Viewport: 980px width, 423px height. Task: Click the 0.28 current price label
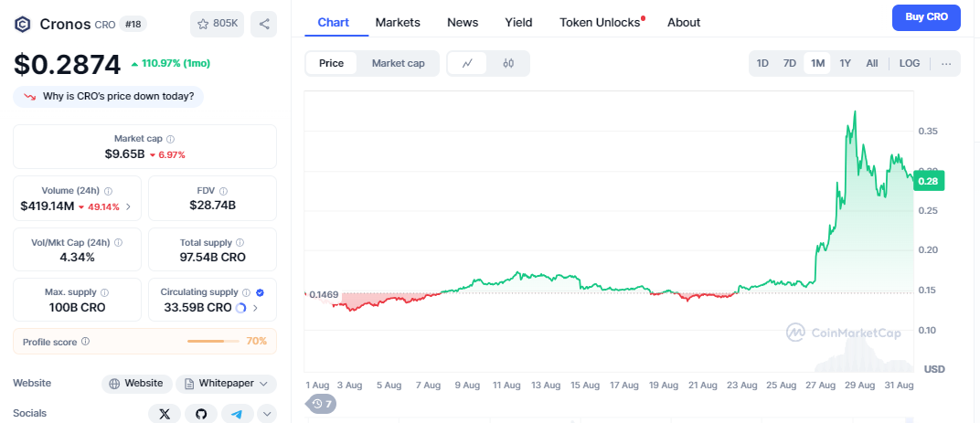point(928,181)
